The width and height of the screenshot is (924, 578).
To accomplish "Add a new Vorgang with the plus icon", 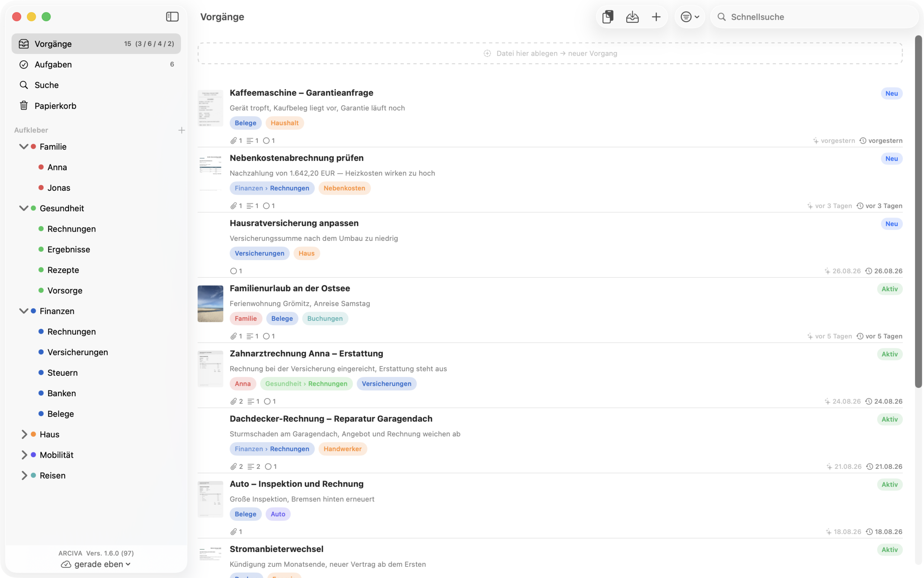I will (656, 17).
